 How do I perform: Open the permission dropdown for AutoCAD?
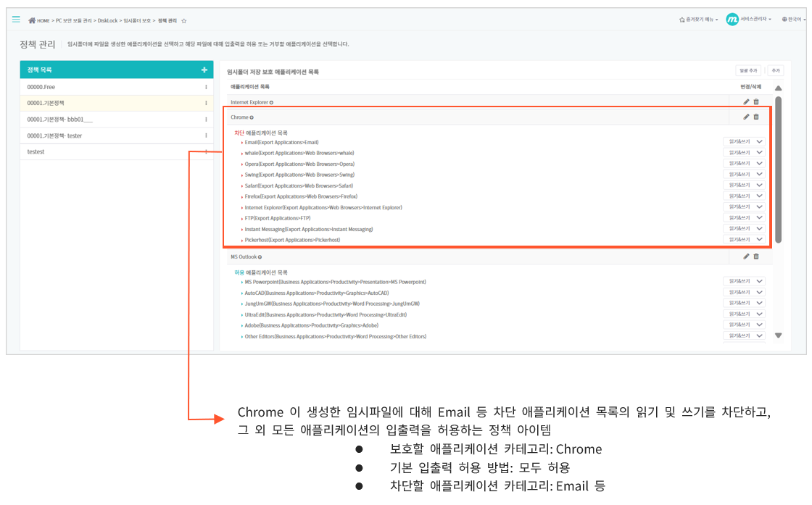[x=744, y=292]
